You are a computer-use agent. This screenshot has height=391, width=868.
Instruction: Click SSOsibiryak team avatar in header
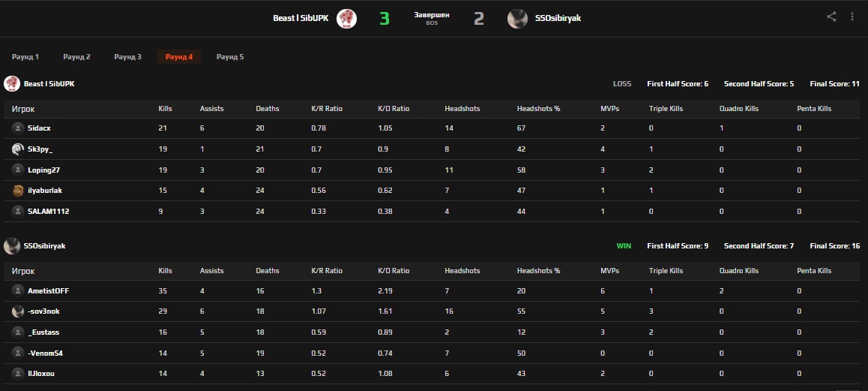pyautogui.click(x=517, y=19)
